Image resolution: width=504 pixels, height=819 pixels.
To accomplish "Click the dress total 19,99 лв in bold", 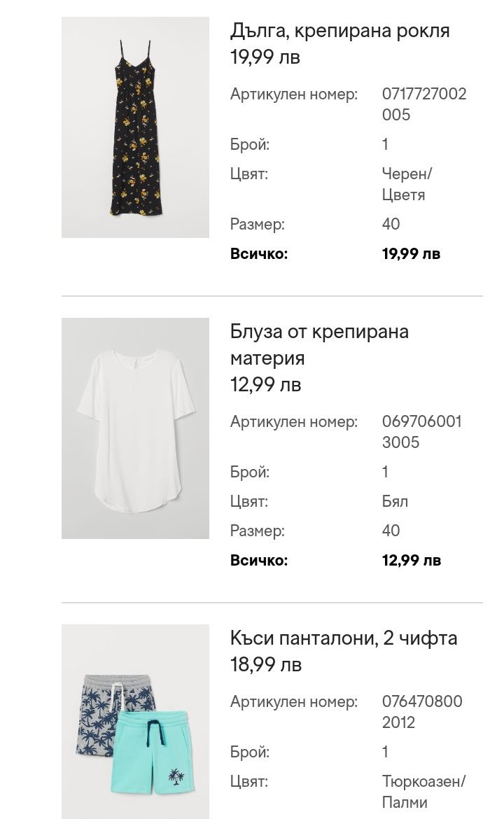I will coord(411,253).
